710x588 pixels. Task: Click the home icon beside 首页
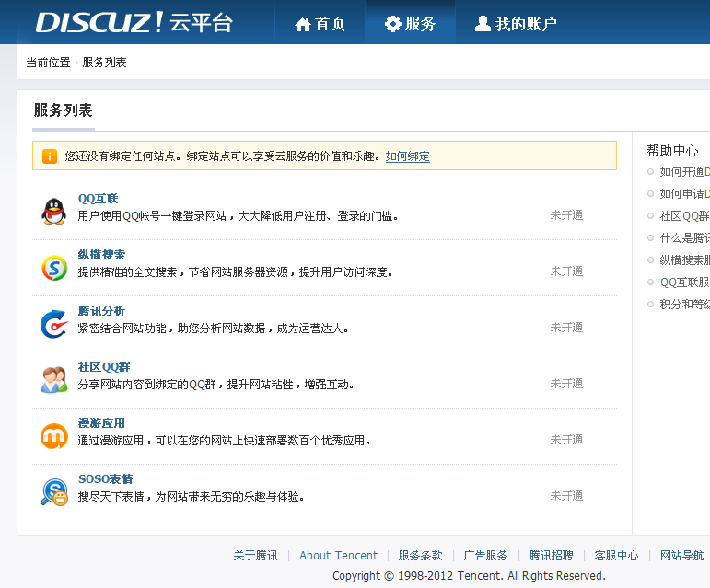coord(302,24)
